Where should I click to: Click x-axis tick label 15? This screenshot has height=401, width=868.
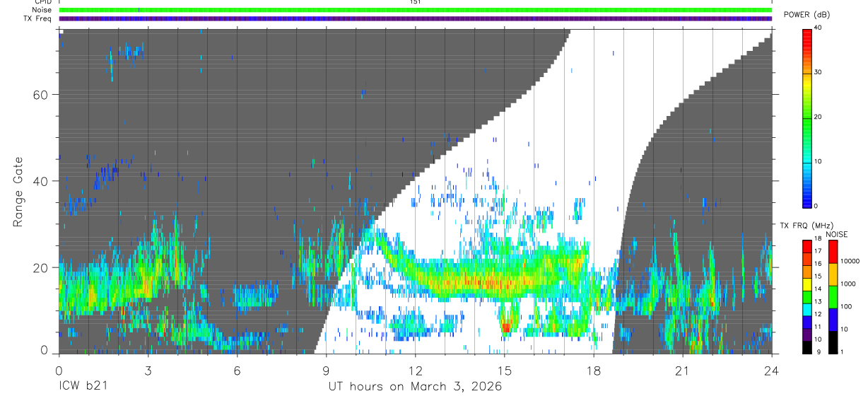[504, 371]
